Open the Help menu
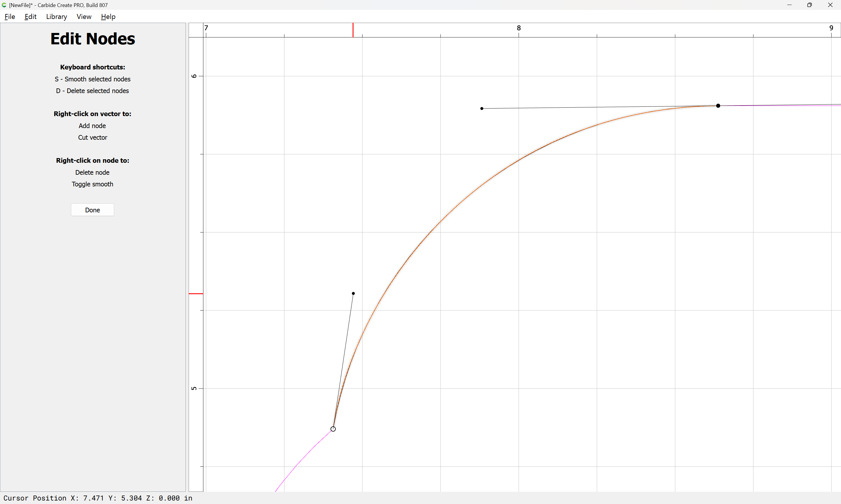Viewport: 841px width, 504px height. coord(108,17)
